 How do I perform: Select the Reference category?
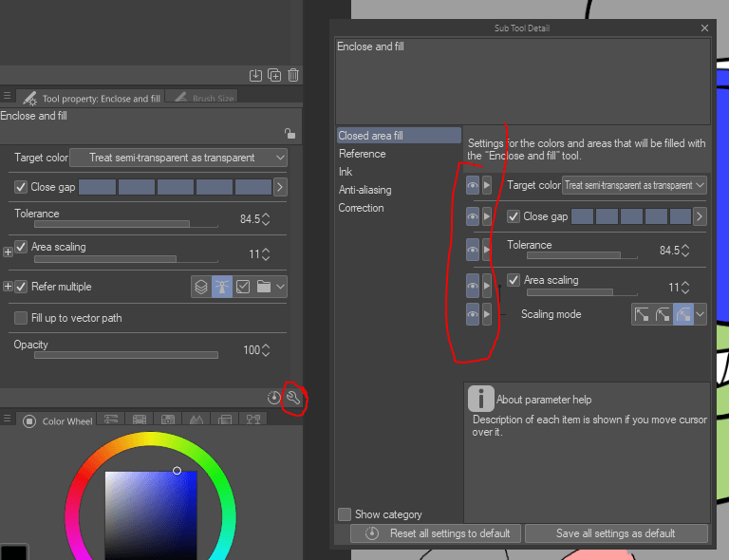pos(363,154)
